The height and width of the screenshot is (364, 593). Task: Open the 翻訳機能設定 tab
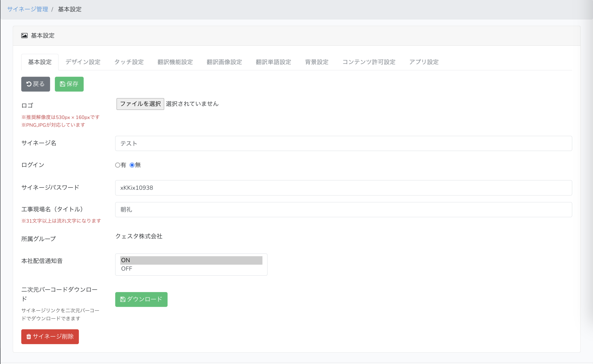[175, 62]
